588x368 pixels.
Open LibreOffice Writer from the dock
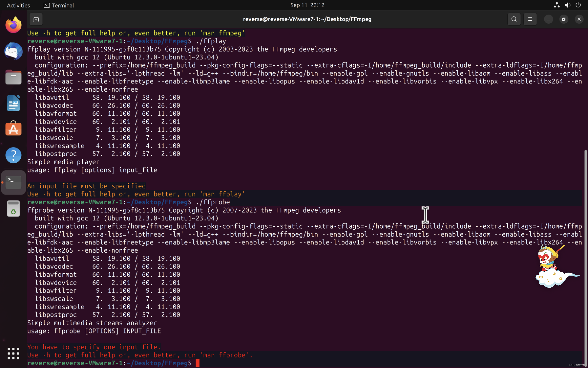(x=13, y=103)
